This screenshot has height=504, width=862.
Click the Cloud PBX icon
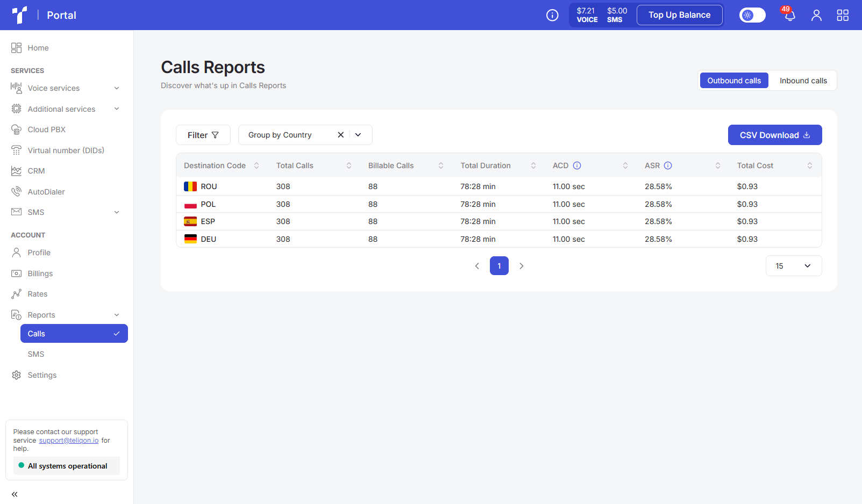tap(17, 129)
